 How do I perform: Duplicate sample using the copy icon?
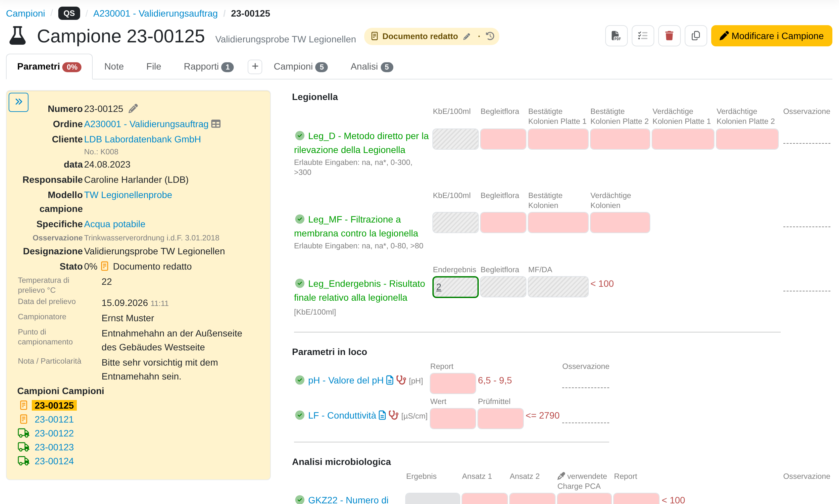695,36
